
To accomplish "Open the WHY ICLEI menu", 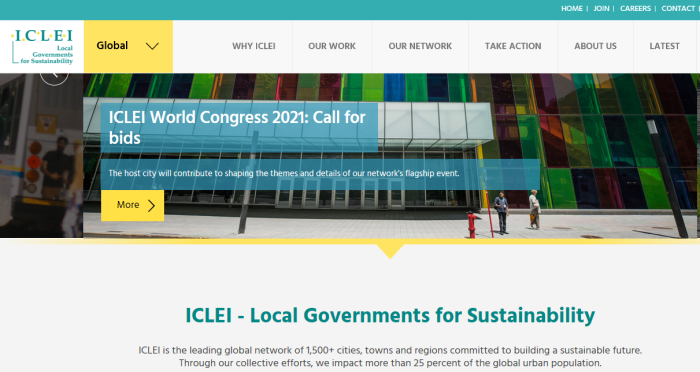I will point(254,46).
